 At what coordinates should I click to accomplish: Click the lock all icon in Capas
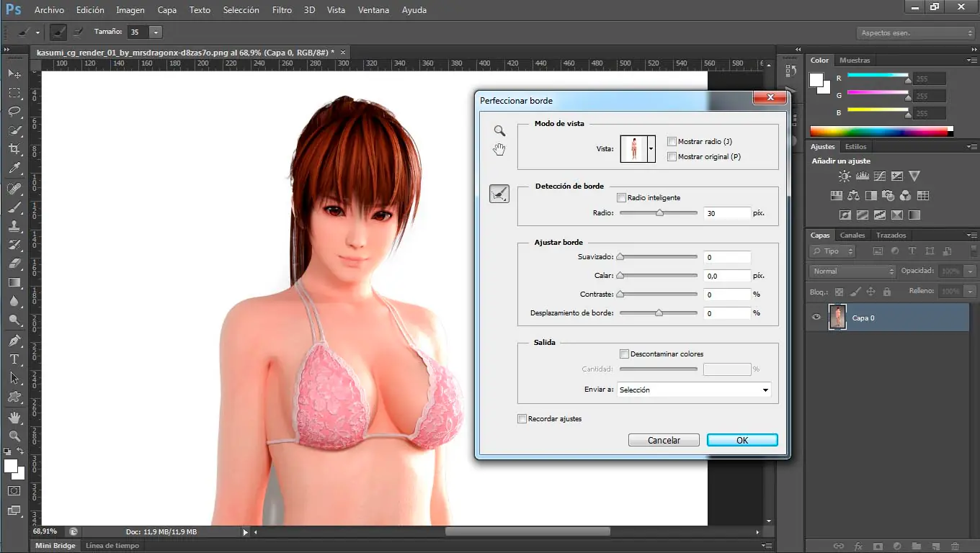(x=887, y=292)
